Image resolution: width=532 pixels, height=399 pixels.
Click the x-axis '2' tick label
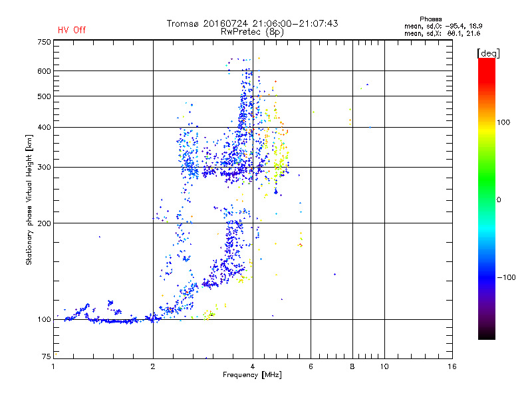point(153,366)
